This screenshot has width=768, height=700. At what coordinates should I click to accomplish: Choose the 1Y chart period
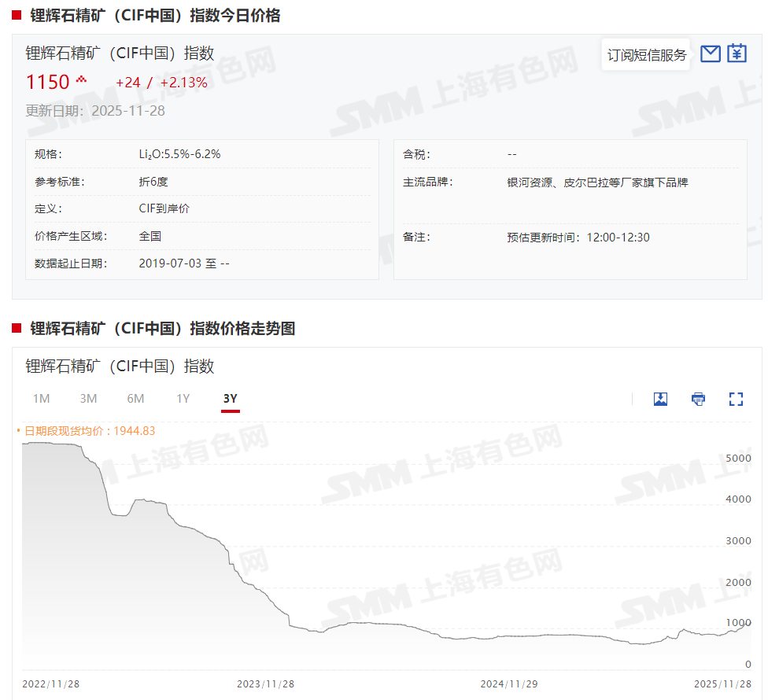[x=183, y=399]
